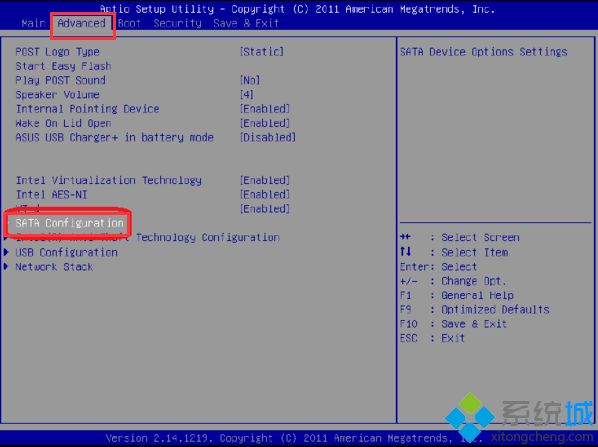The height and width of the screenshot is (447, 598).
Task: Adjust the Speaker Volume value 4
Action: click(247, 95)
